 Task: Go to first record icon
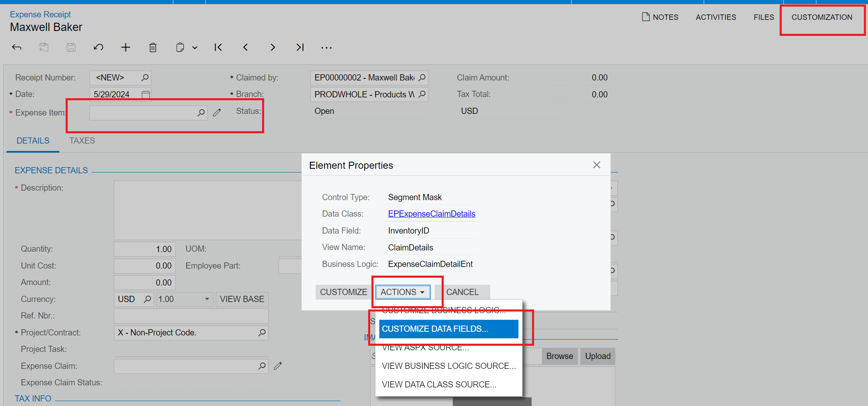218,47
